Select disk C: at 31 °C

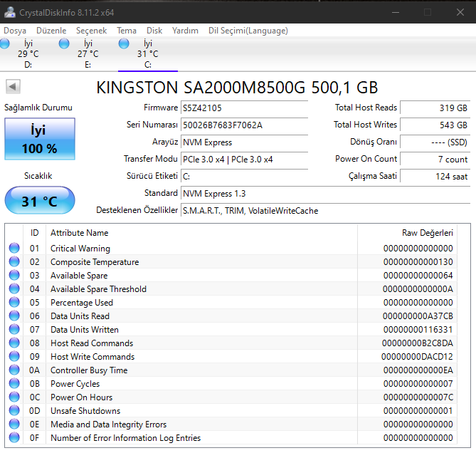pyautogui.click(x=147, y=54)
